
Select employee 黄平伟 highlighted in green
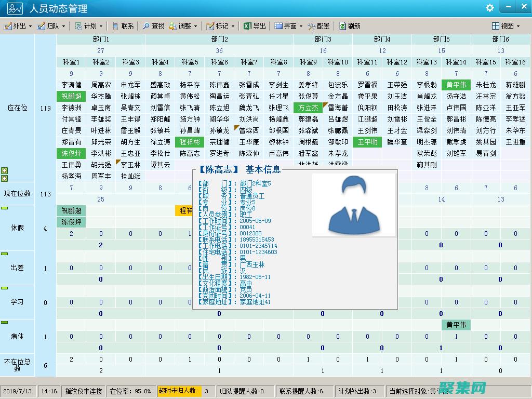point(455,84)
